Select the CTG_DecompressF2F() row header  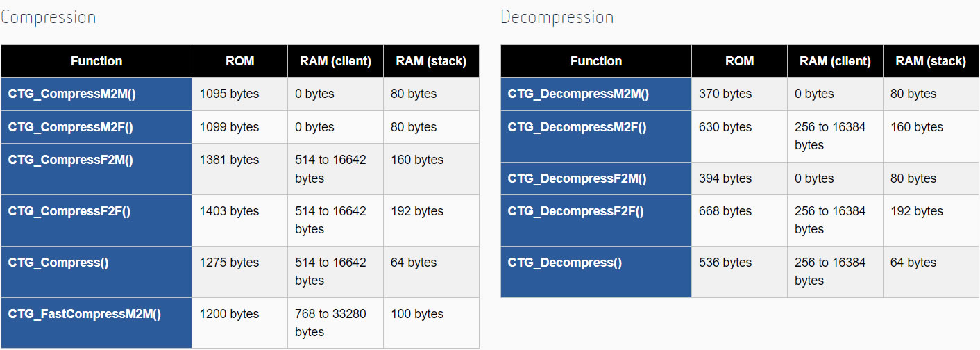pos(596,220)
